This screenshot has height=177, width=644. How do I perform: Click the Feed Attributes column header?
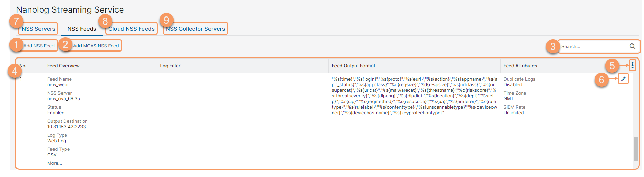(x=520, y=66)
